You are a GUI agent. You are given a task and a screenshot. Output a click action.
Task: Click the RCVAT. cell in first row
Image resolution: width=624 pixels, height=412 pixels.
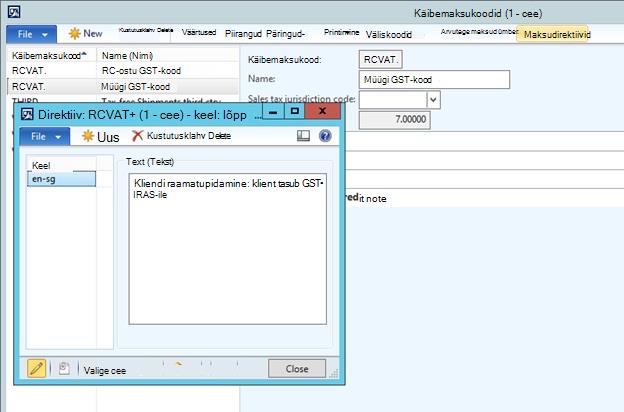point(29,71)
